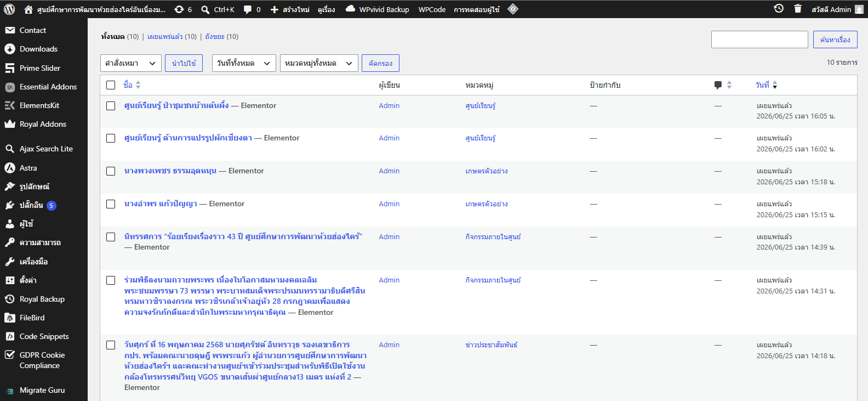868x401 pixels.
Task: Click the WPvivid Backup cloud icon
Action: click(x=350, y=9)
